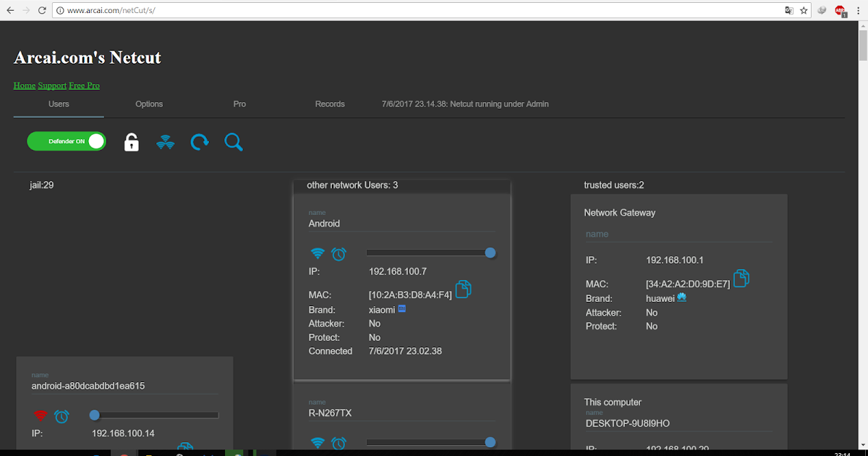Click the 'jail:29' label
This screenshot has height=456, width=868.
coord(42,185)
